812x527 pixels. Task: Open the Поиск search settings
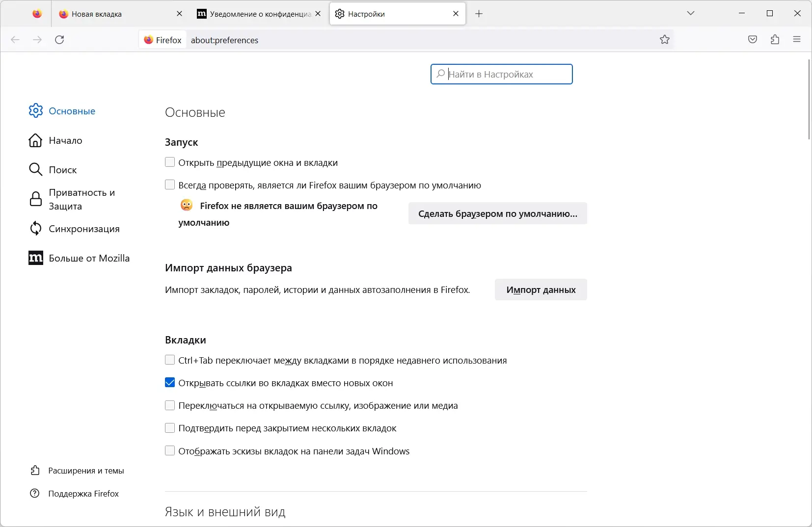pos(62,170)
